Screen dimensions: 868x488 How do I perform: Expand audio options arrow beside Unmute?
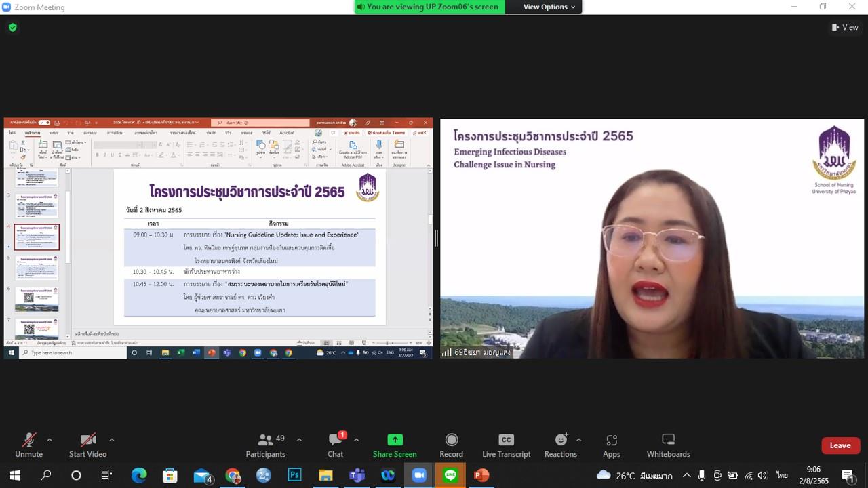point(49,440)
